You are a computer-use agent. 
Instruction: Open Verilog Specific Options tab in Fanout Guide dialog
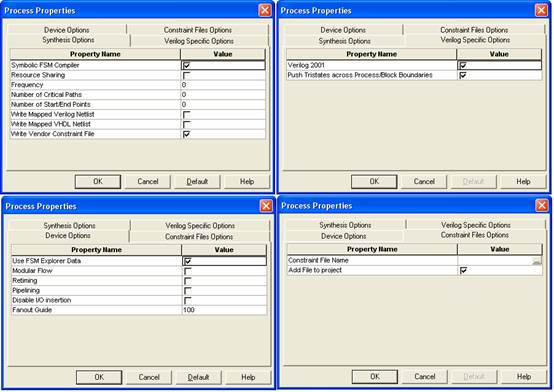pyautogui.click(x=200, y=226)
